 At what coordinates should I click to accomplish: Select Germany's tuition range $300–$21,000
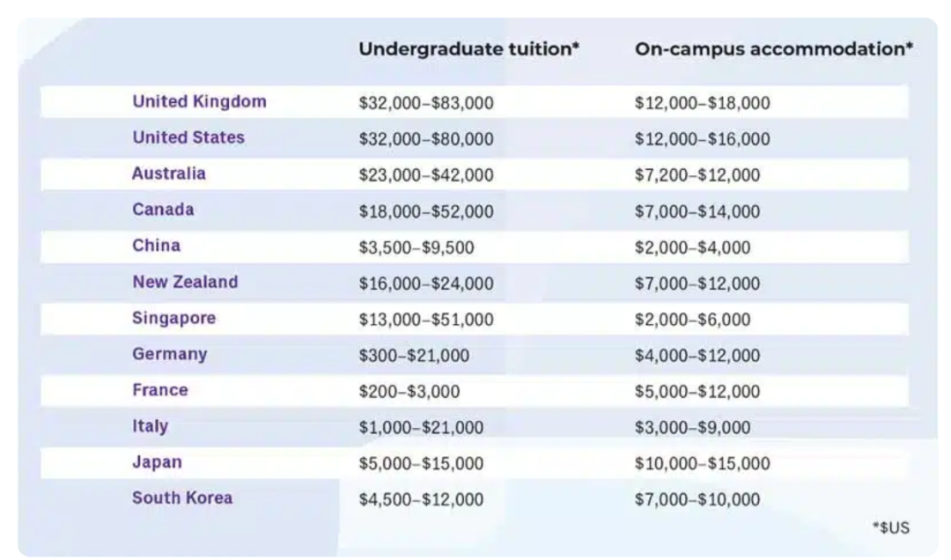[x=414, y=356]
